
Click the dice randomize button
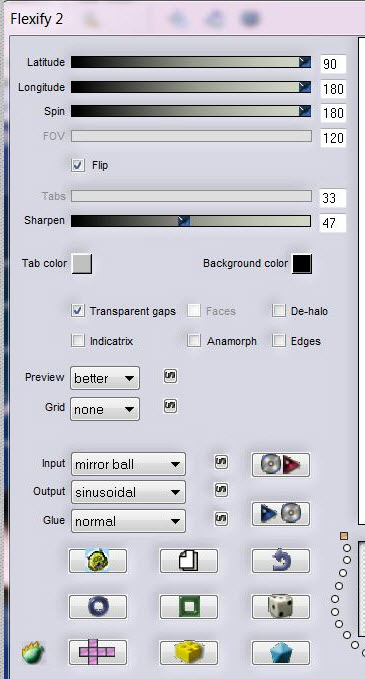point(281,606)
